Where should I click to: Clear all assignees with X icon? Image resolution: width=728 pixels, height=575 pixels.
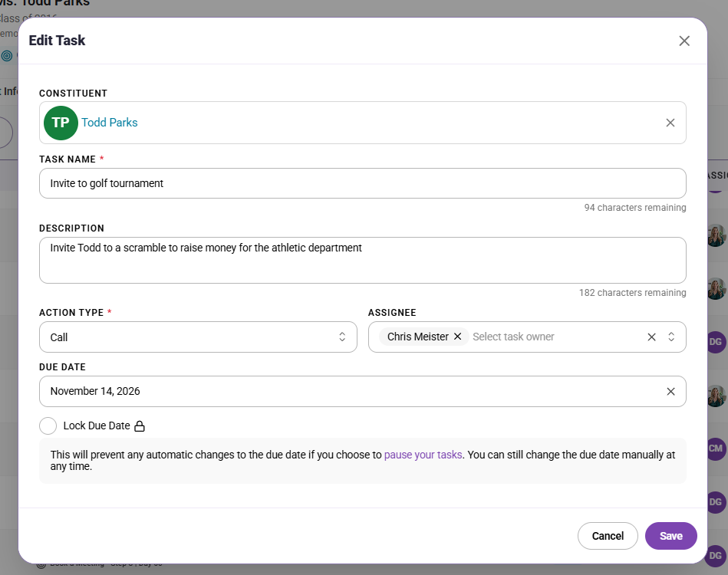(651, 337)
